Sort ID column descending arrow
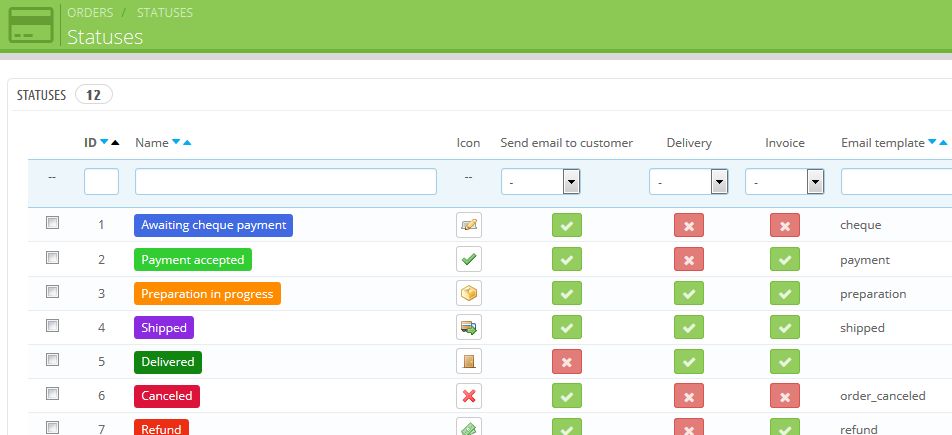 (x=104, y=142)
